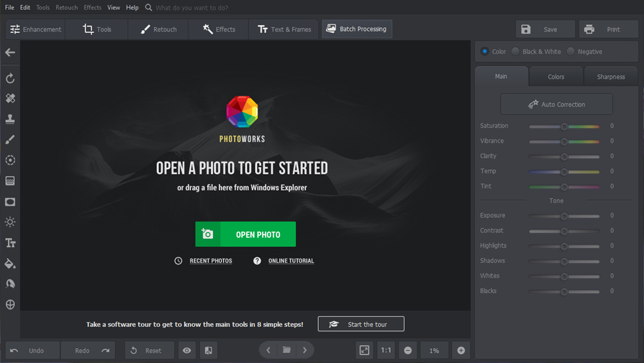Click the Reset button

[150, 350]
